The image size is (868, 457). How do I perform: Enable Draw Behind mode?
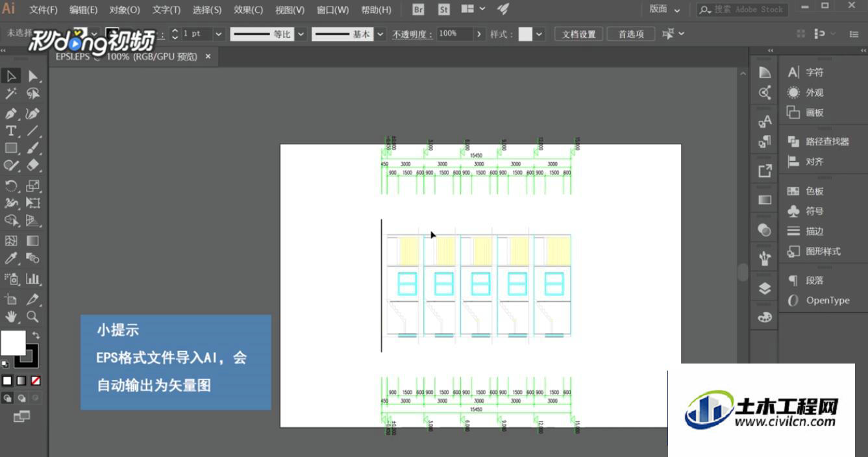tap(22, 398)
